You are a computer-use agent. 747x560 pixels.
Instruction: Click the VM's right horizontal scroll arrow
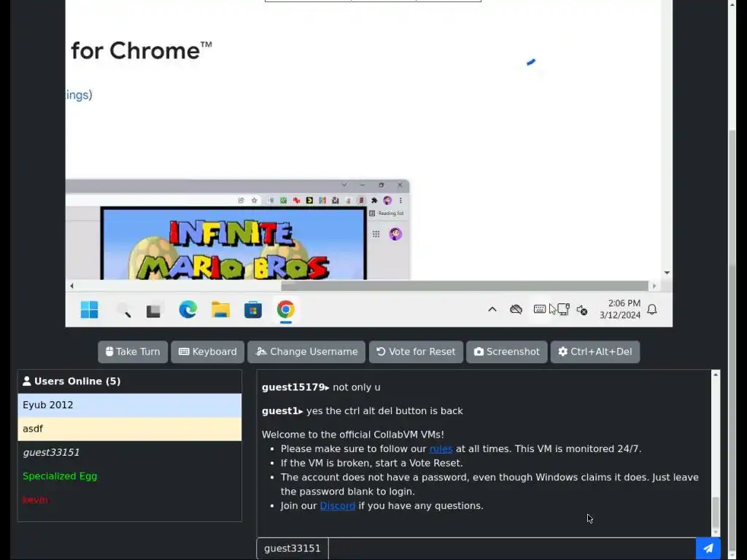point(654,286)
